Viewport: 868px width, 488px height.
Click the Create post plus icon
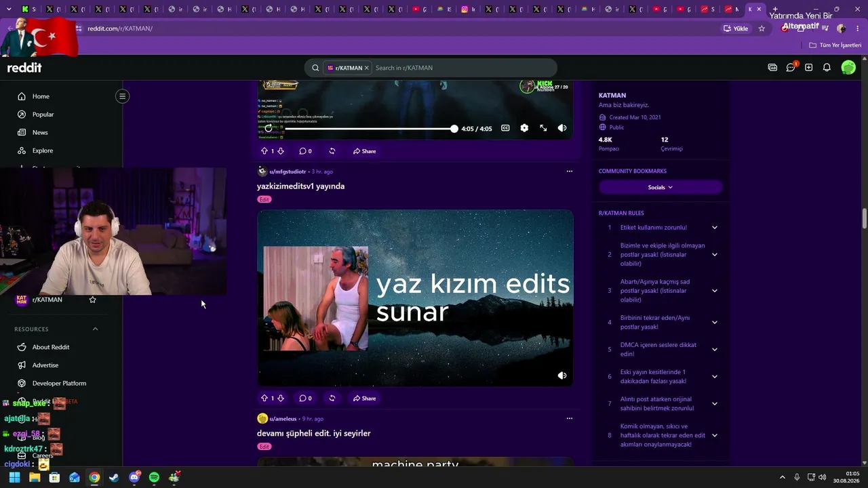pos(808,68)
